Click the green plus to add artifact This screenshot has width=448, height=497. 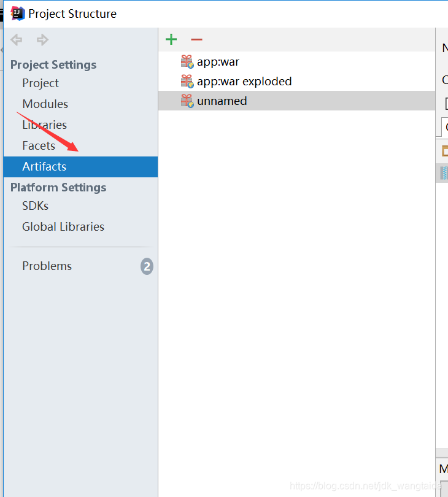(171, 40)
